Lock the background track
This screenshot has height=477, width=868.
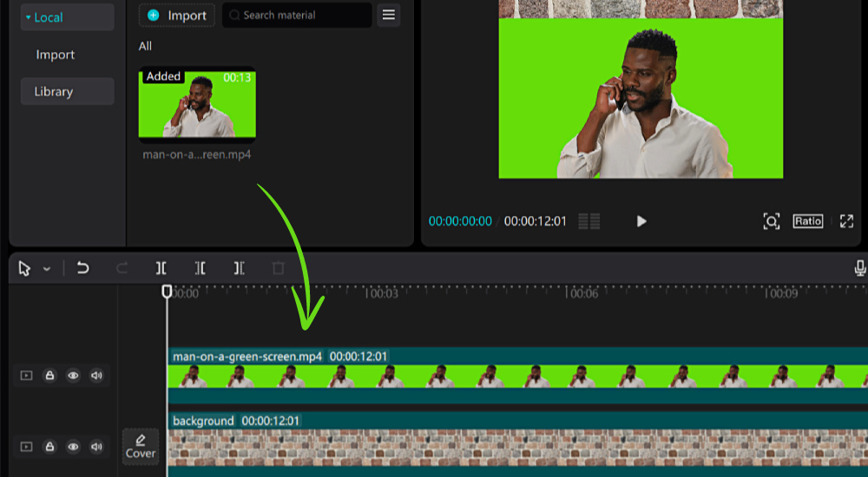(x=50, y=447)
